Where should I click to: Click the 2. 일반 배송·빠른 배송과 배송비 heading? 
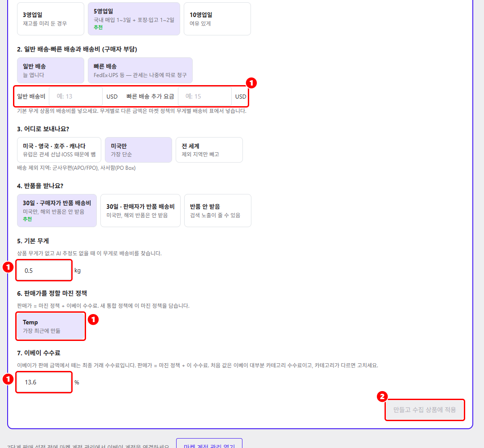click(77, 49)
